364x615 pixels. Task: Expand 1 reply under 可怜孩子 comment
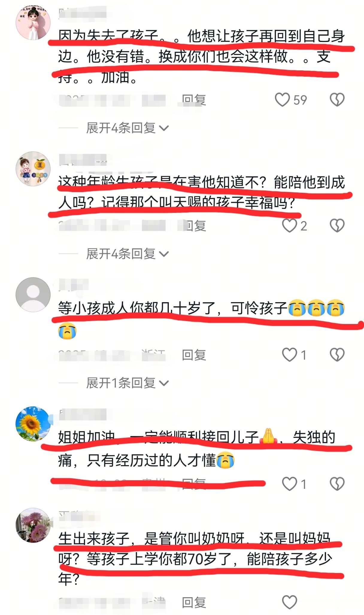click(128, 383)
